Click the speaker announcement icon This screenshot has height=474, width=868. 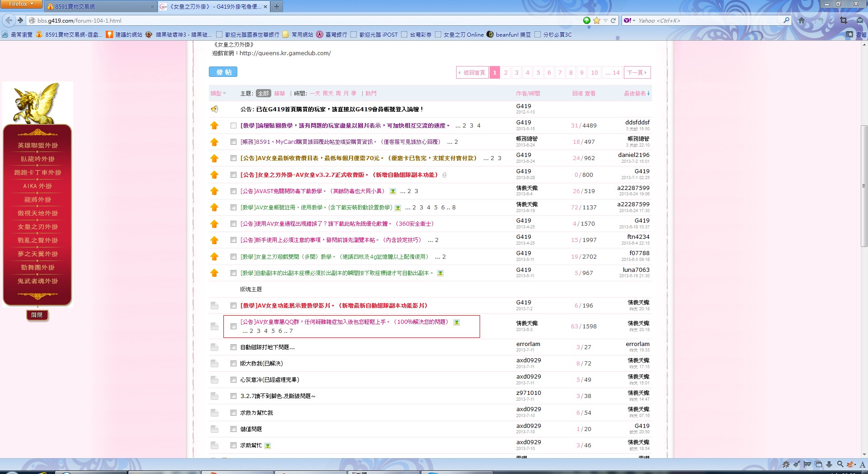pos(214,109)
